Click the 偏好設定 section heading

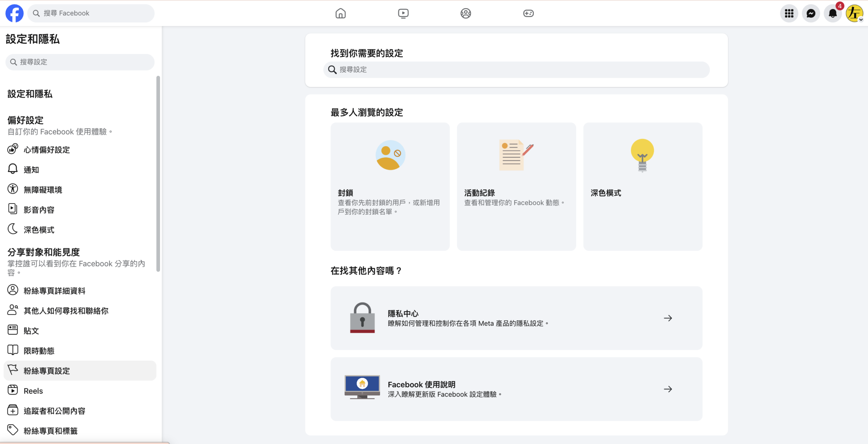coord(26,120)
